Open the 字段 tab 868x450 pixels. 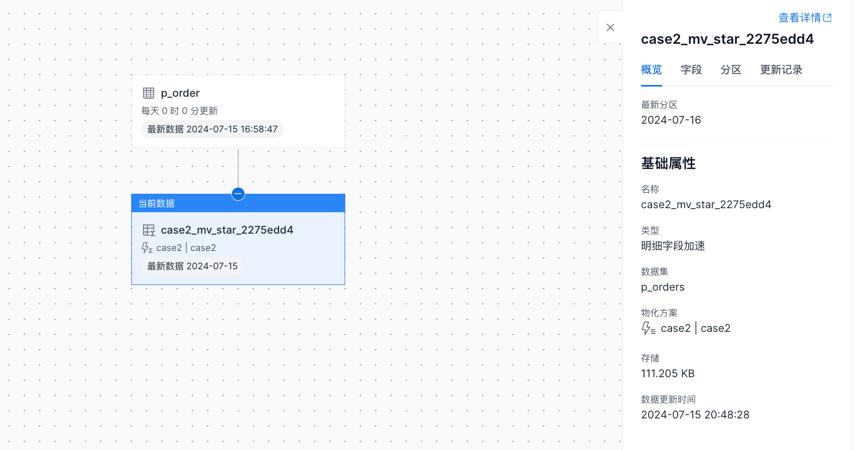(x=691, y=70)
